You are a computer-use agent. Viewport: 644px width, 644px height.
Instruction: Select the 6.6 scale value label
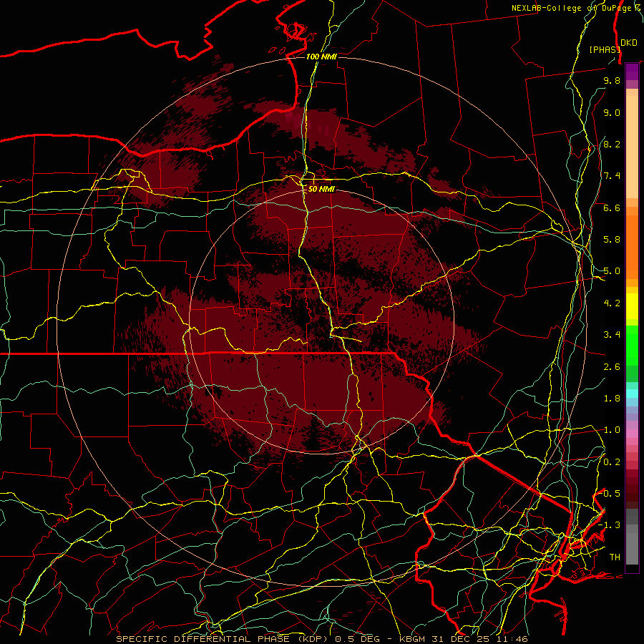(612, 208)
